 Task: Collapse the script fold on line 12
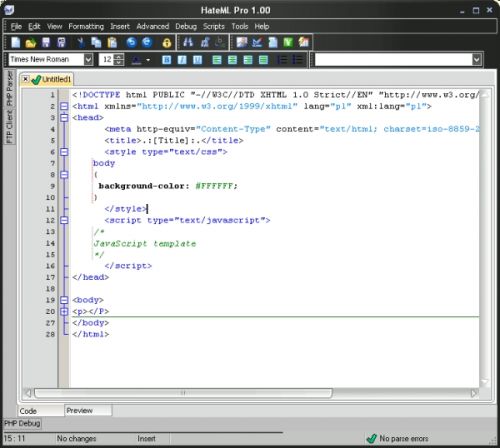click(64, 220)
